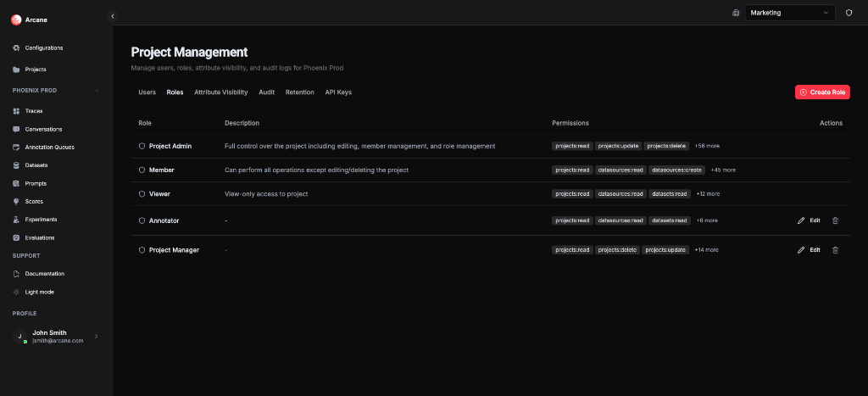Click the Description column header
The width and height of the screenshot is (868, 396).
point(242,123)
